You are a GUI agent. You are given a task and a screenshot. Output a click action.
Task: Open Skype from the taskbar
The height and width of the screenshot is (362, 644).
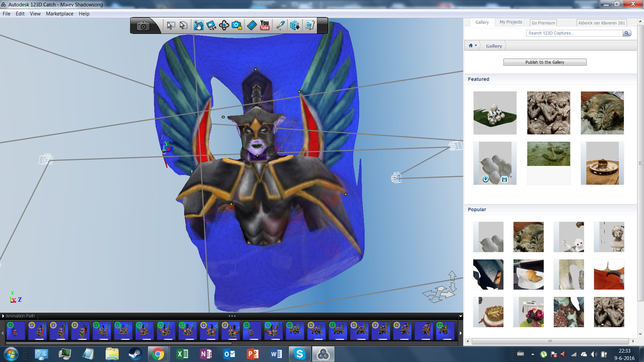click(x=300, y=354)
